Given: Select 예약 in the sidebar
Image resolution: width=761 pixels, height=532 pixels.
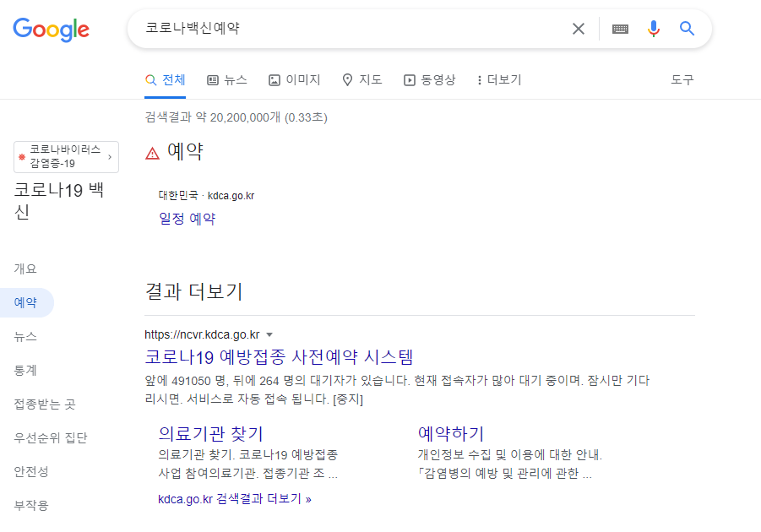Looking at the screenshot, I should pyautogui.click(x=25, y=302).
